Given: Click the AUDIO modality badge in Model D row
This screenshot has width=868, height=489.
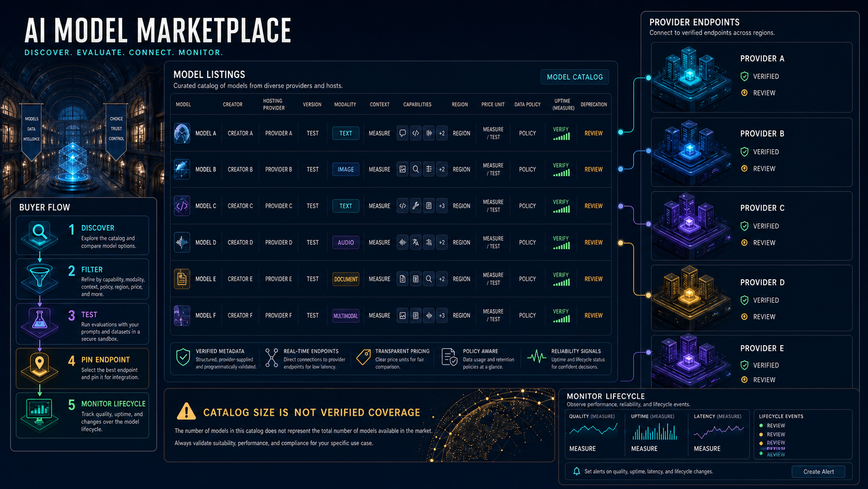Looking at the screenshot, I should coord(346,243).
